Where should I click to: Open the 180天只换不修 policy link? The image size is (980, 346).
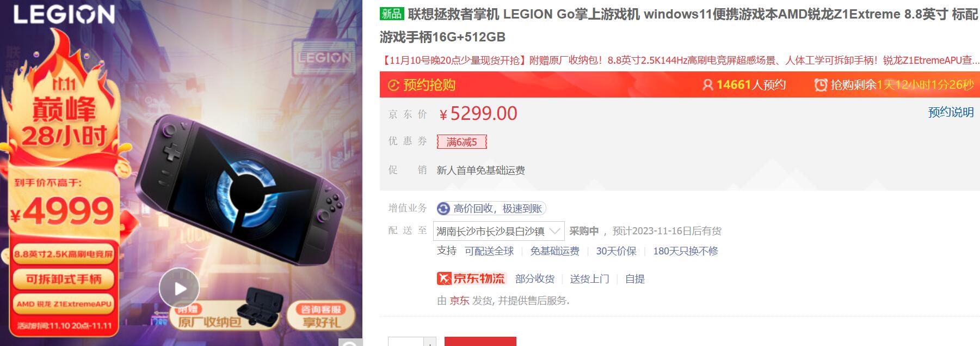click(x=686, y=251)
